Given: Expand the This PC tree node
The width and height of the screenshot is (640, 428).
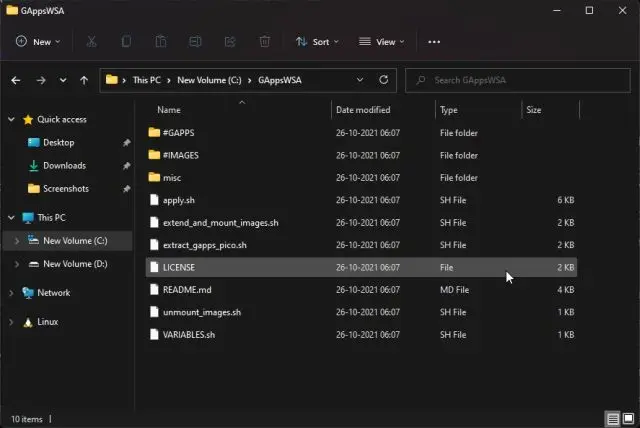Looking at the screenshot, I should (12, 217).
